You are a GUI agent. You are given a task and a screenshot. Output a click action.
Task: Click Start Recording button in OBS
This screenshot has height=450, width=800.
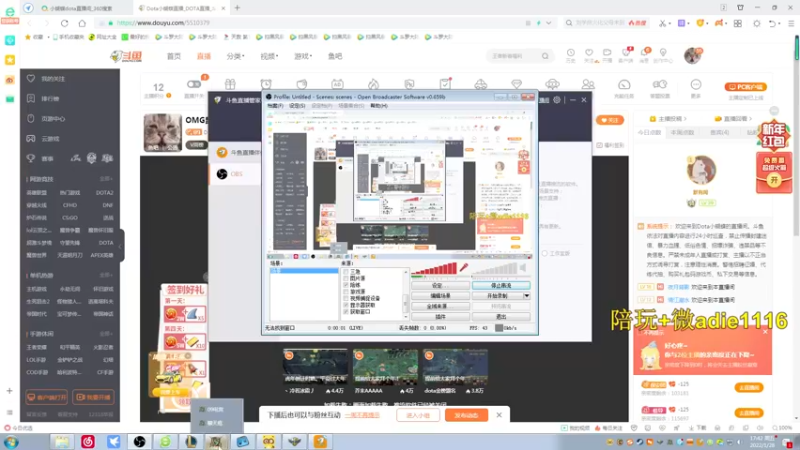[497, 296]
